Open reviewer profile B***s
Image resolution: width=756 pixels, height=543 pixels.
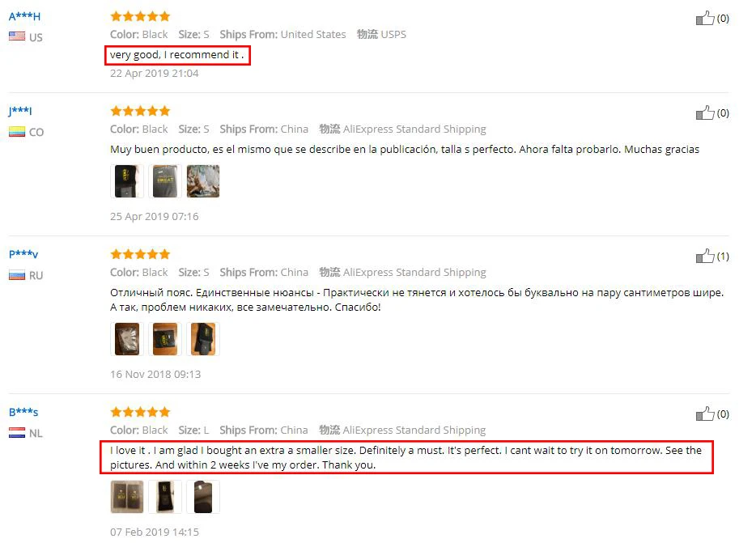(x=23, y=412)
